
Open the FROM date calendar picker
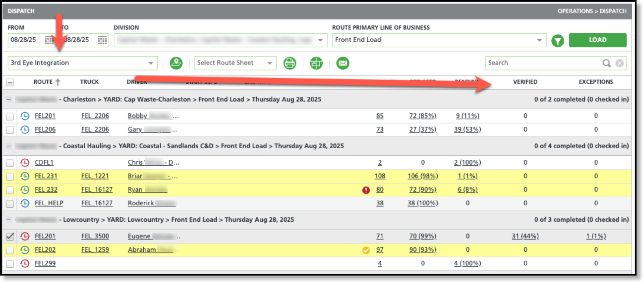coord(49,40)
